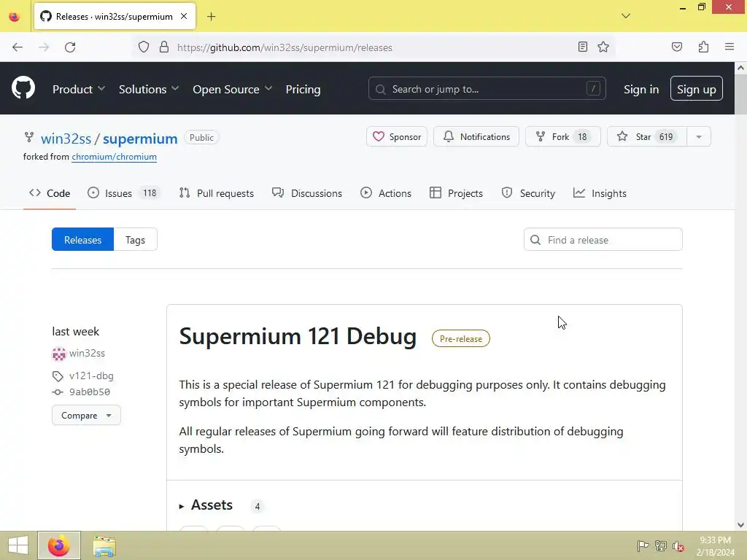The height and width of the screenshot is (560, 747).
Task: Switch to the Code tab
Action: point(50,193)
